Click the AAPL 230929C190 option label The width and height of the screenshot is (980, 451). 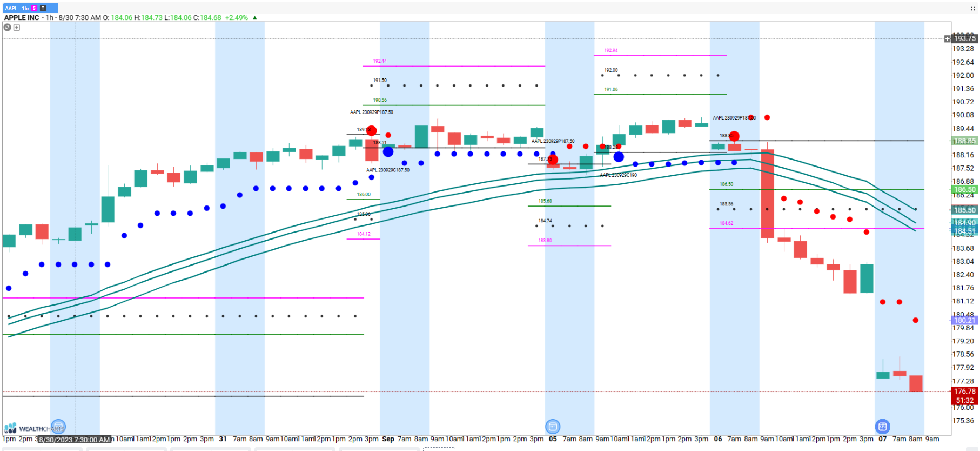[x=619, y=175]
